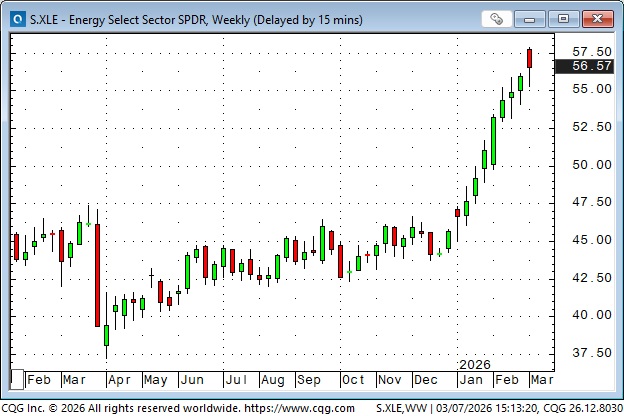This screenshot has height=416, width=624.
Task: Click the small box at bottom-left of chart
Action: pyautogui.click(x=16, y=379)
